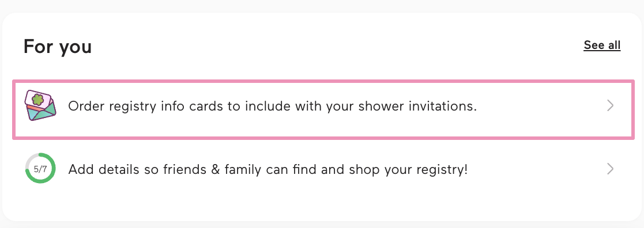Expand chevron beside Order registry info cards
The image size is (644, 228).
(x=611, y=106)
